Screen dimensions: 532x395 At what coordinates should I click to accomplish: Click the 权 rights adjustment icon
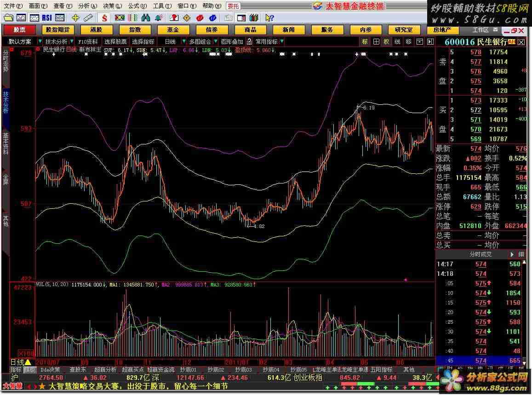386,42
